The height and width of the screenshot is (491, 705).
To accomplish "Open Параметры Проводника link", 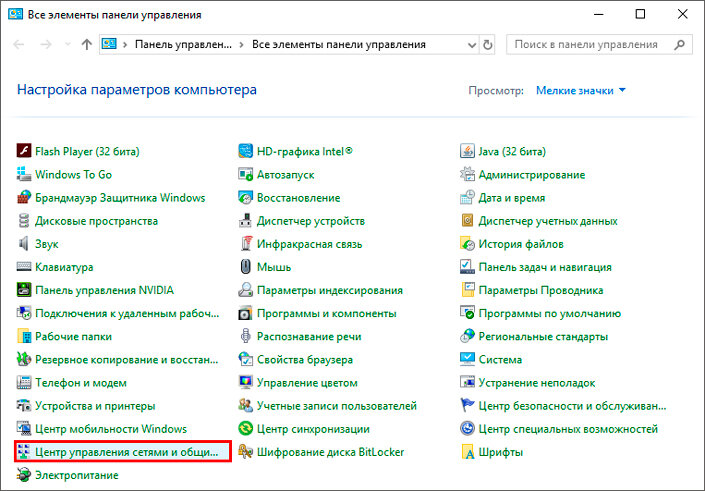I will coord(541,290).
